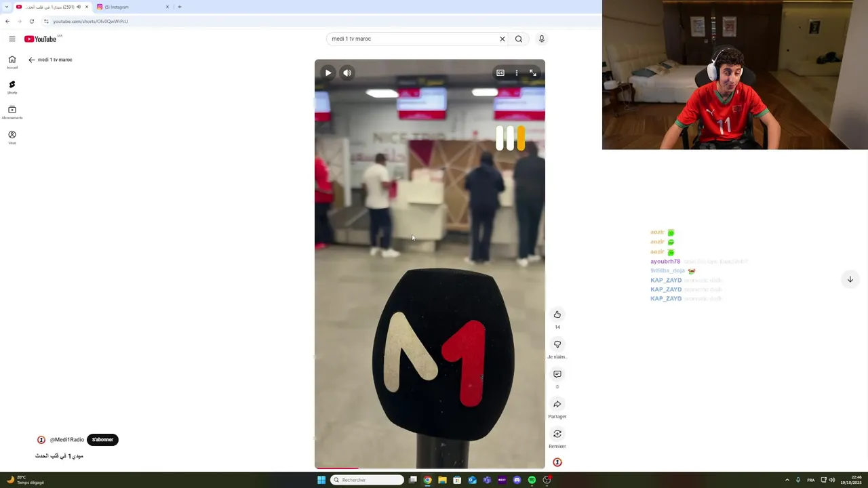Screen dimensions: 868x488
Task: Click chat username 9rtitba_doja
Action: pyautogui.click(x=667, y=271)
